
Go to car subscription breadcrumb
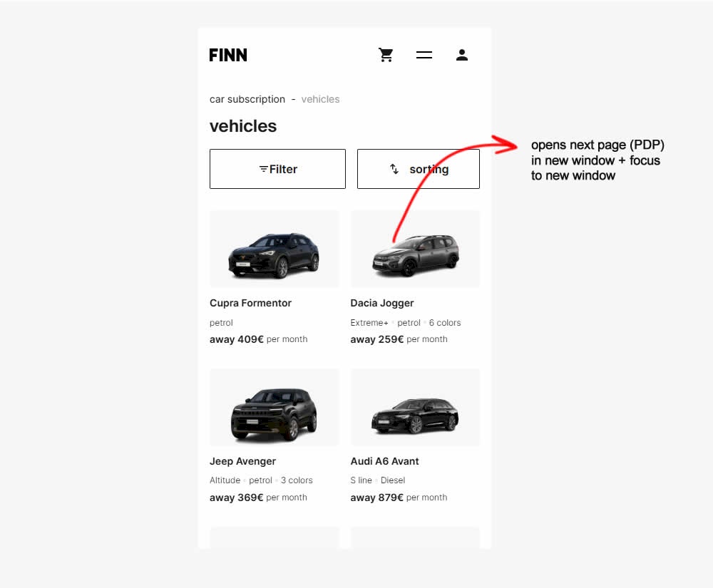point(247,99)
